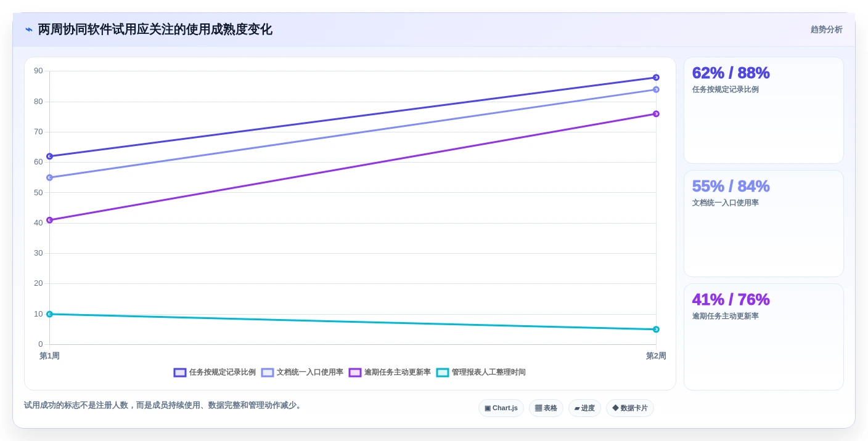Click legend text 管理报表人工整理时间
The image size is (868, 441).
(488, 373)
